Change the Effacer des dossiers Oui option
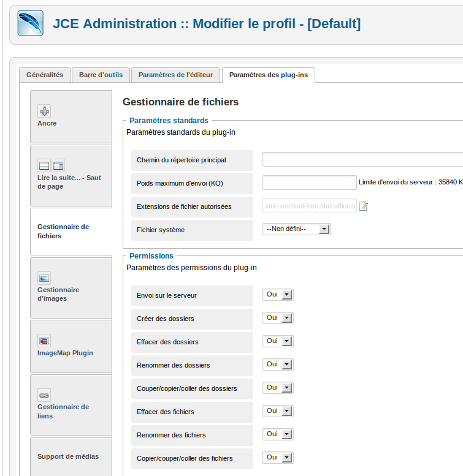This screenshot has width=463, height=476. [x=278, y=341]
